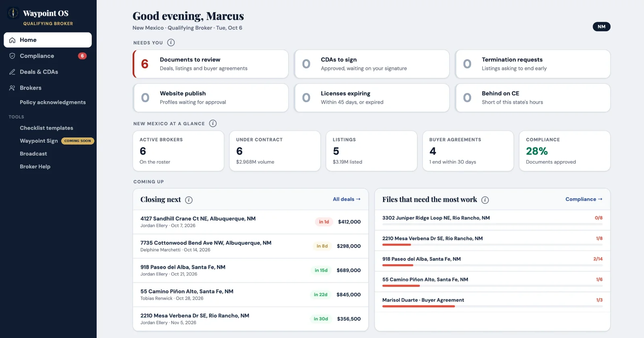Open 2210 Mesa Verbena Dr SE closing Nov 5
This screenshot has height=338, width=644.
[251, 319]
